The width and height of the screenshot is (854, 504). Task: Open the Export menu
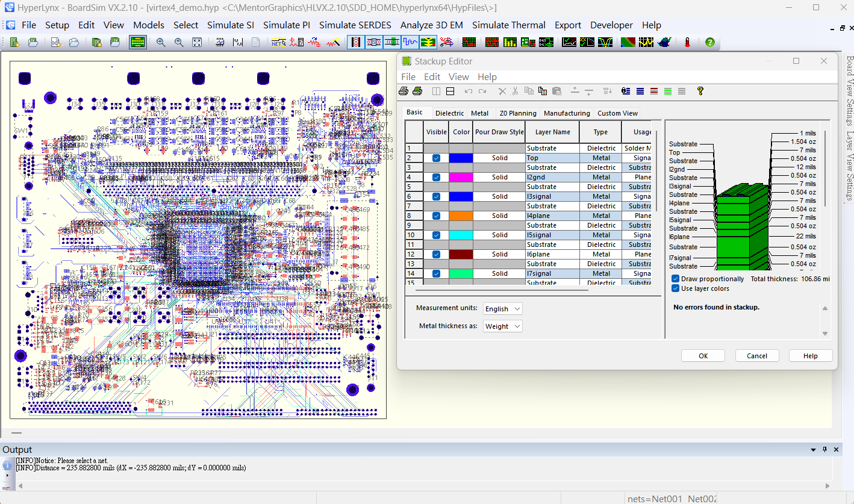[568, 25]
